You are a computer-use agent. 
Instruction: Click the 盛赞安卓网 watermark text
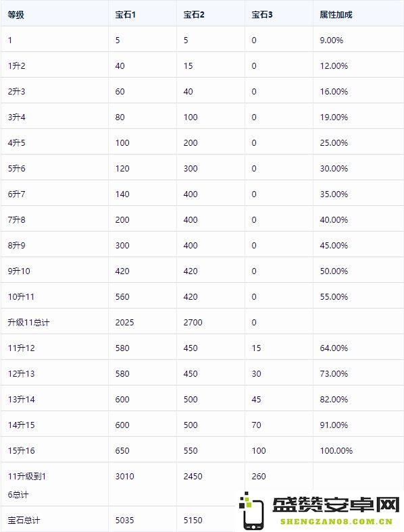pyautogui.click(x=336, y=505)
